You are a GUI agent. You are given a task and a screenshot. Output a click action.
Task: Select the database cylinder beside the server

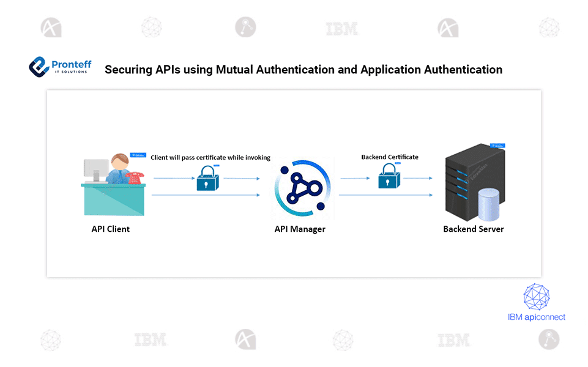coord(490,205)
